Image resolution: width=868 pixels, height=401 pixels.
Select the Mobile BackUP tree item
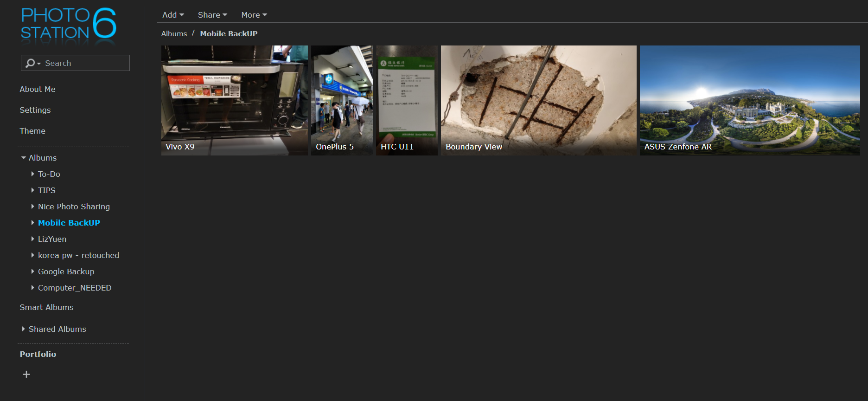click(69, 223)
